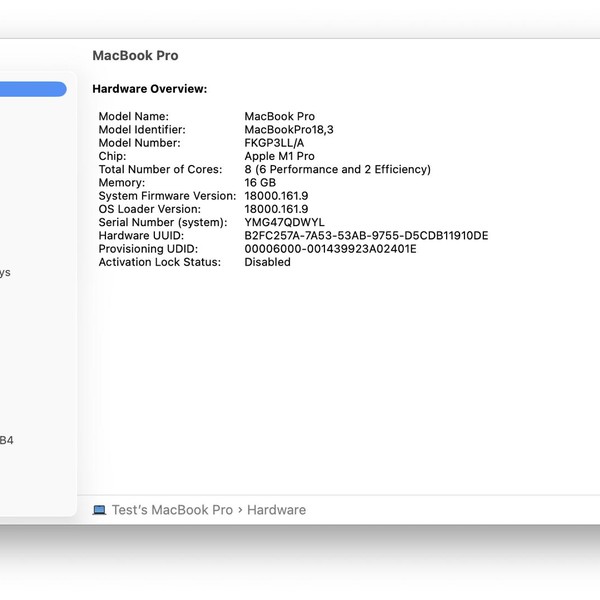Select the highlighted sidebar item
This screenshot has height=600, width=600.
click(x=33, y=89)
